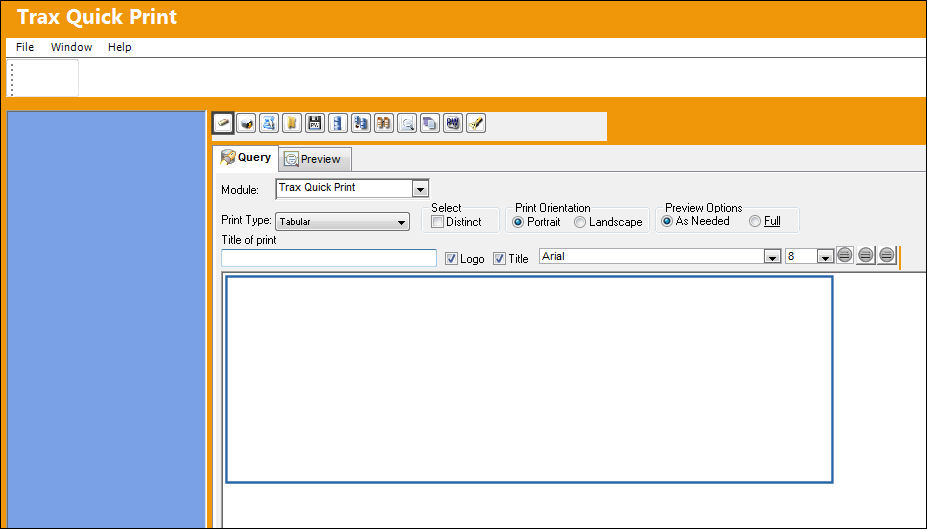This screenshot has width=927, height=529.
Task: Click the yellow flashlight toolbar icon
Action: 476,124
